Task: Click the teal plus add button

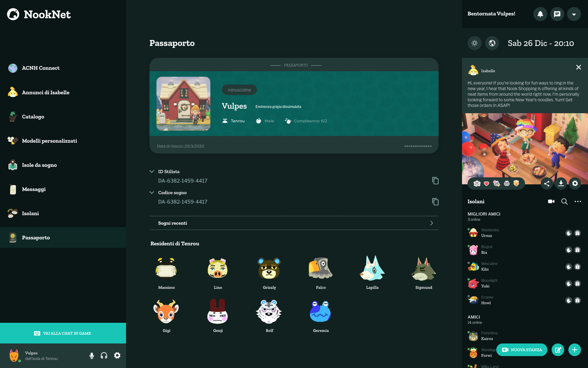Action: pyautogui.click(x=575, y=350)
